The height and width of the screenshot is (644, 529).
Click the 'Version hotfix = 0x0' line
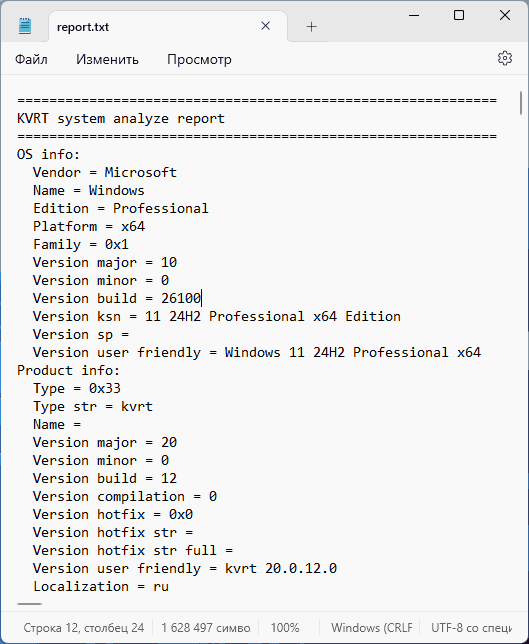tap(113, 515)
